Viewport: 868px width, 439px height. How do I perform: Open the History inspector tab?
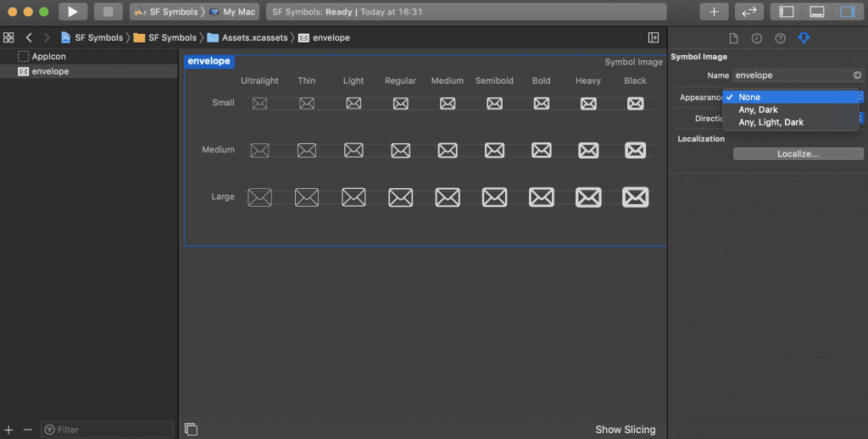click(757, 38)
